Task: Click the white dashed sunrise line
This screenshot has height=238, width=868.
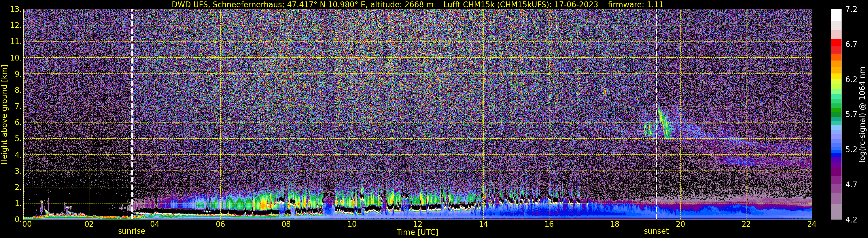Action: pos(132,114)
